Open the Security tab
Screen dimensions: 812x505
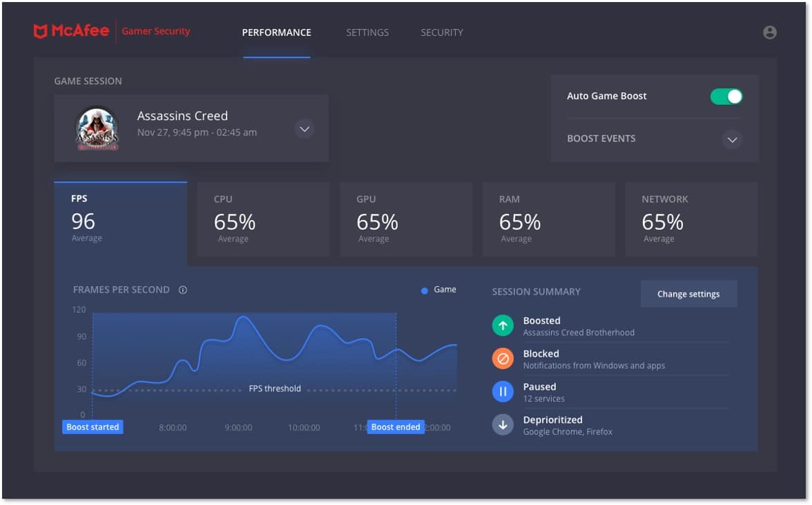click(x=442, y=32)
